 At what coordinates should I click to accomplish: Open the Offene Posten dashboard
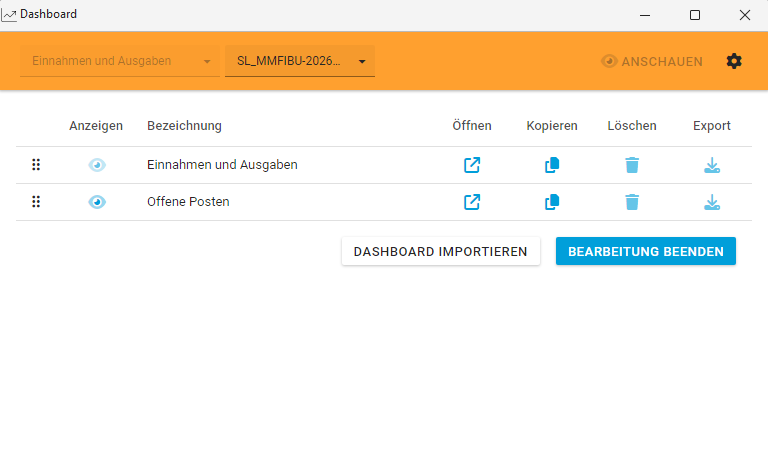[472, 202]
